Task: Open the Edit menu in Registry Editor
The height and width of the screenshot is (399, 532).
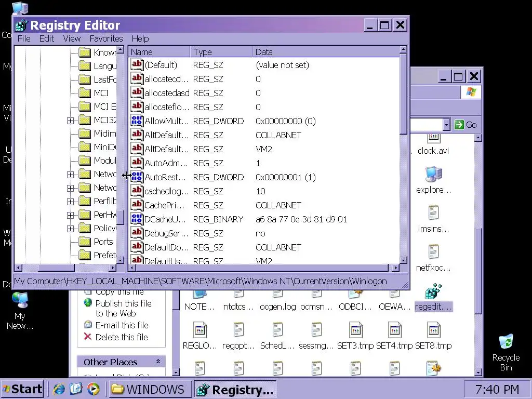Action: (46, 38)
